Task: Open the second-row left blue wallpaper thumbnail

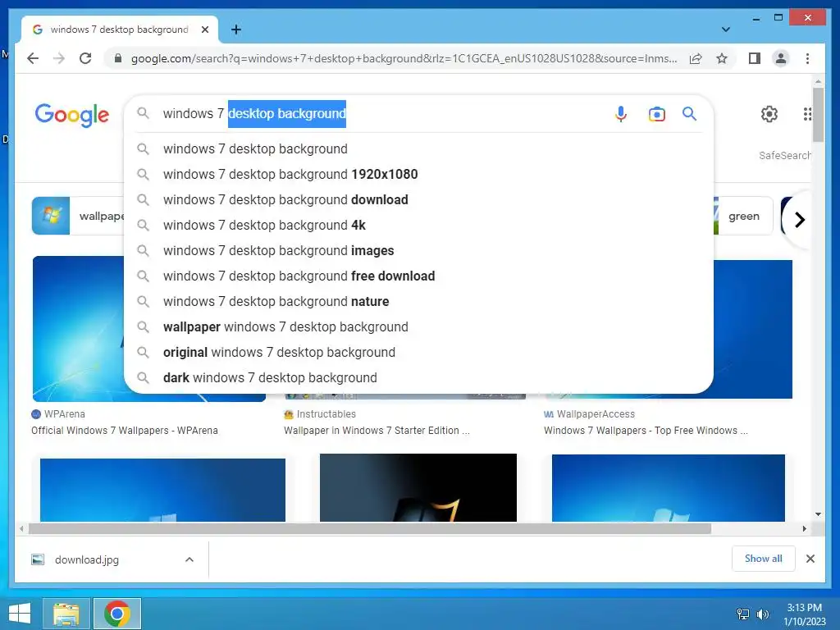Action: pos(162,490)
